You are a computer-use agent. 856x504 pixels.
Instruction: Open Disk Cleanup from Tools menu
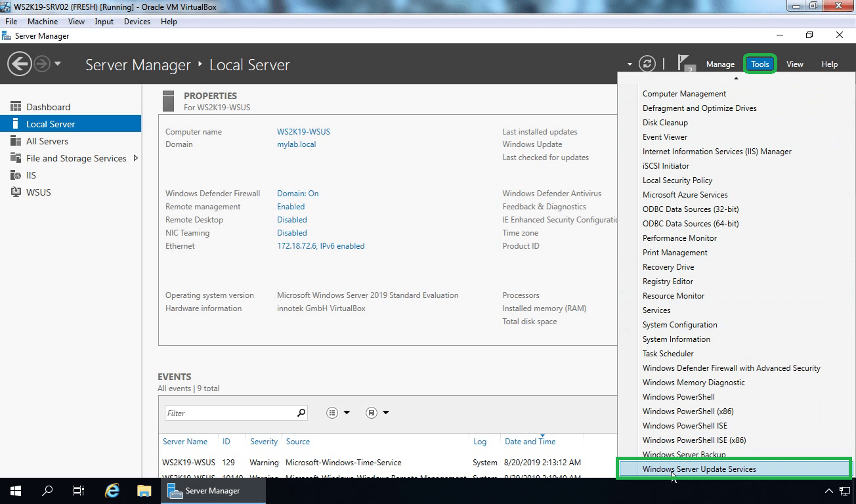coord(665,123)
